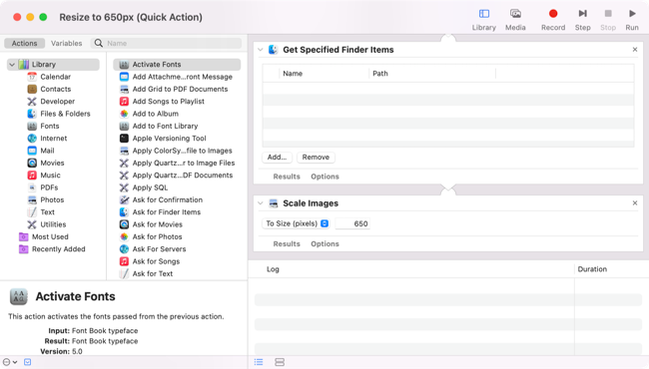Select the PDFs category
Image resolution: width=649 pixels, height=369 pixels.
tap(49, 187)
